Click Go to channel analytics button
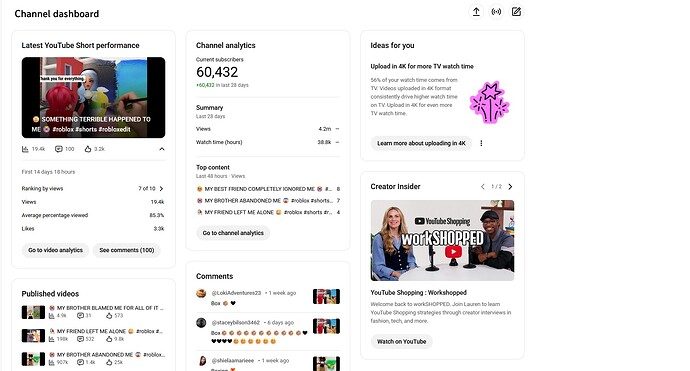 point(233,233)
